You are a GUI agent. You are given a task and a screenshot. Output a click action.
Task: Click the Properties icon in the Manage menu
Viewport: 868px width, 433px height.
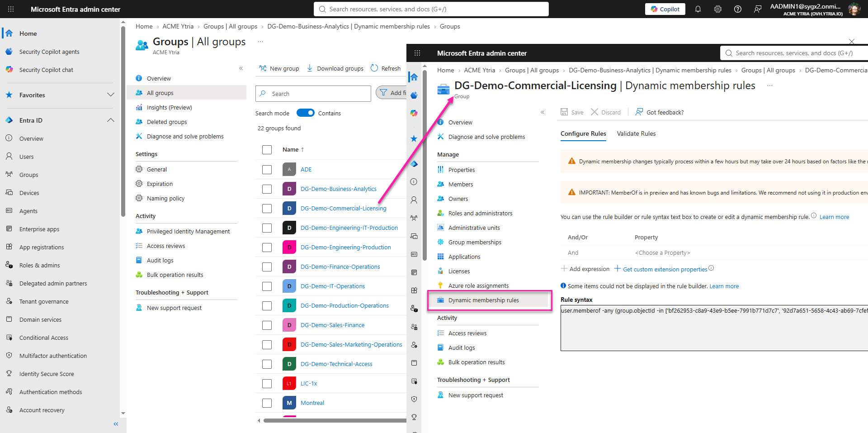point(441,170)
